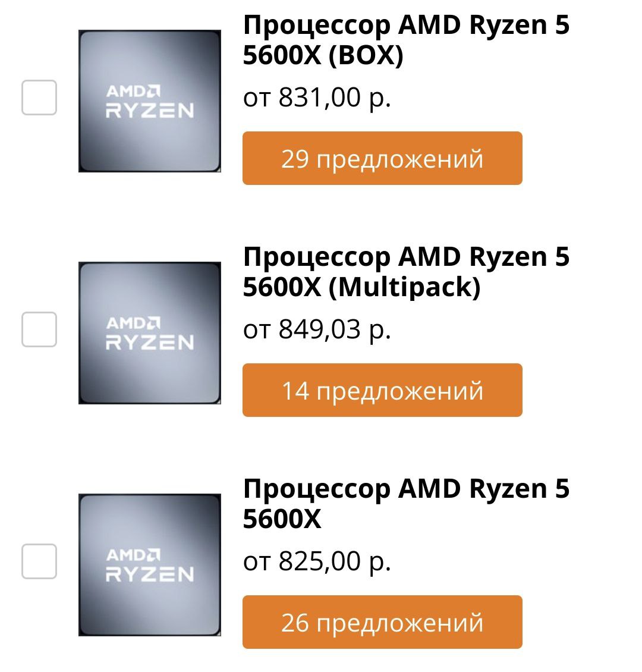Click the price от 825,00 р.
This screenshot has width=642, height=672.
tap(317, 561)
